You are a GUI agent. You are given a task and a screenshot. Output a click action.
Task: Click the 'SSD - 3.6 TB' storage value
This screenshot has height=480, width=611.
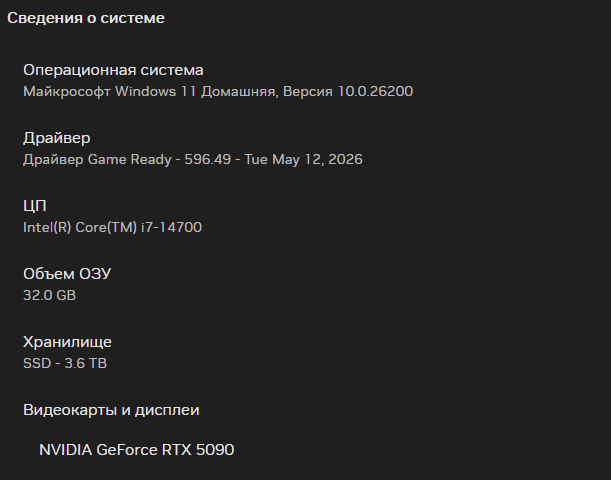(65, 363)
